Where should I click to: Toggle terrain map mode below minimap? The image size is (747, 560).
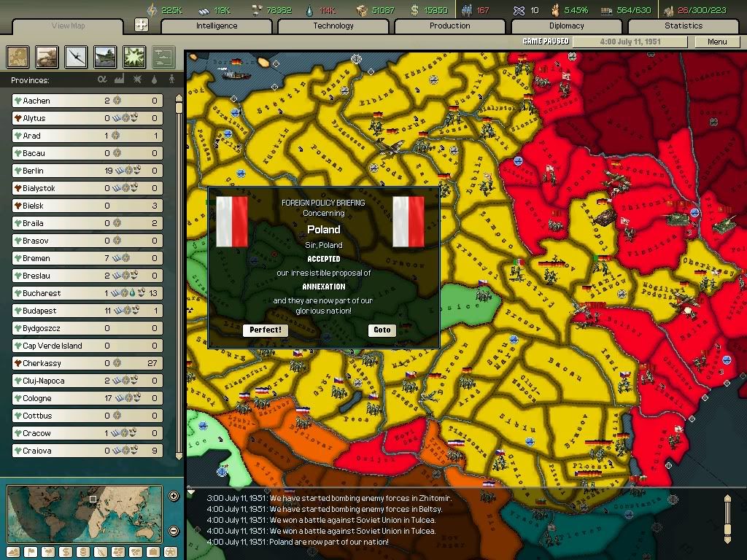click(x=13, y=552)
